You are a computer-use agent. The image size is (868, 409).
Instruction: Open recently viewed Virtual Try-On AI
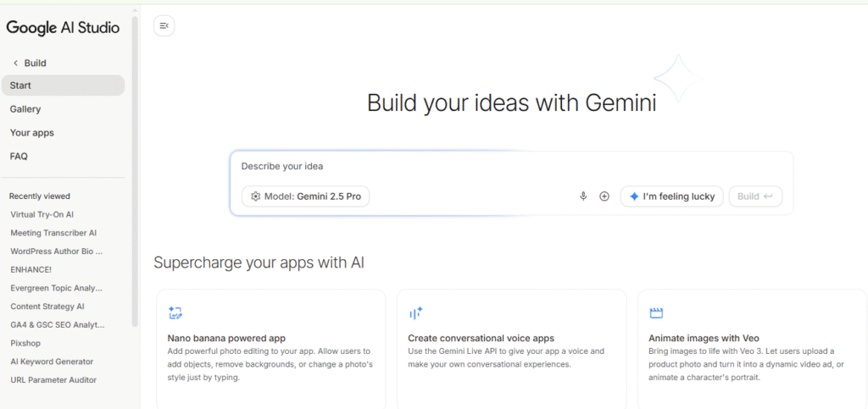click(x=42, y=215)
